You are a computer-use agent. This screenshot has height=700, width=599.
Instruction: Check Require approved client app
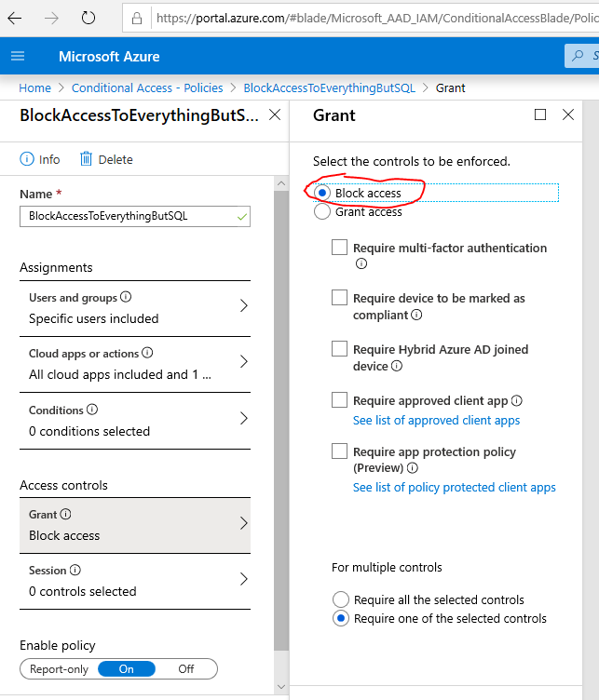coord(340,400)
